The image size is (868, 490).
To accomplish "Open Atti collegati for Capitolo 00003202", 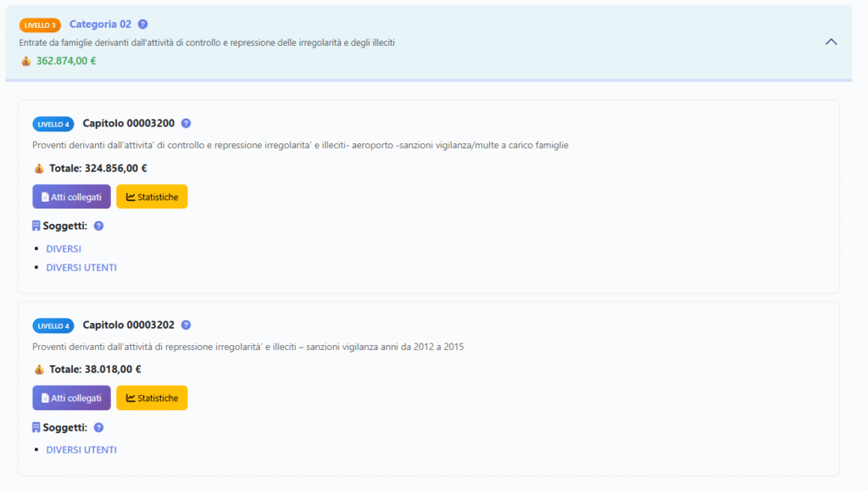I will [71, 398].
